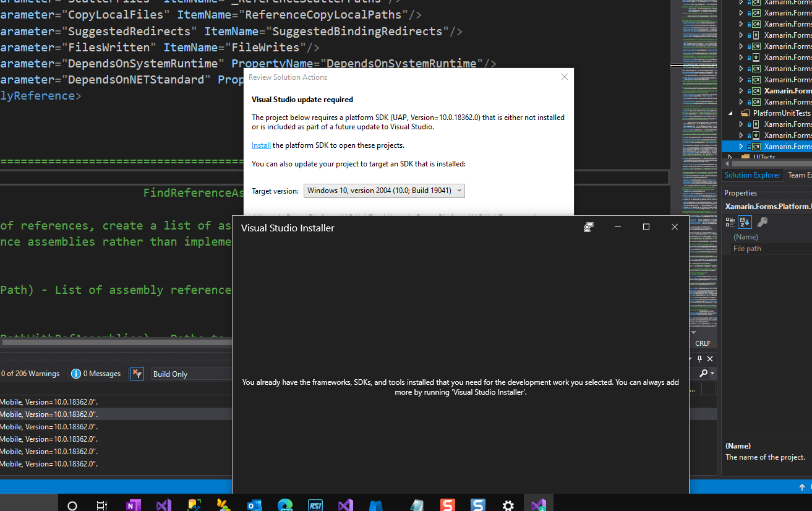
Task: Toggle the 0 Messages filter
Action: click(96, 374)
